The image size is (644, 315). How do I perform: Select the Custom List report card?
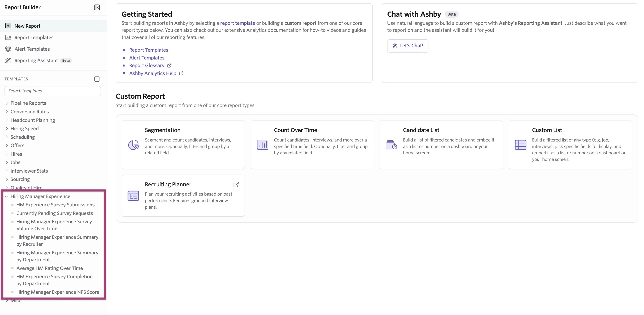point(570,145)
